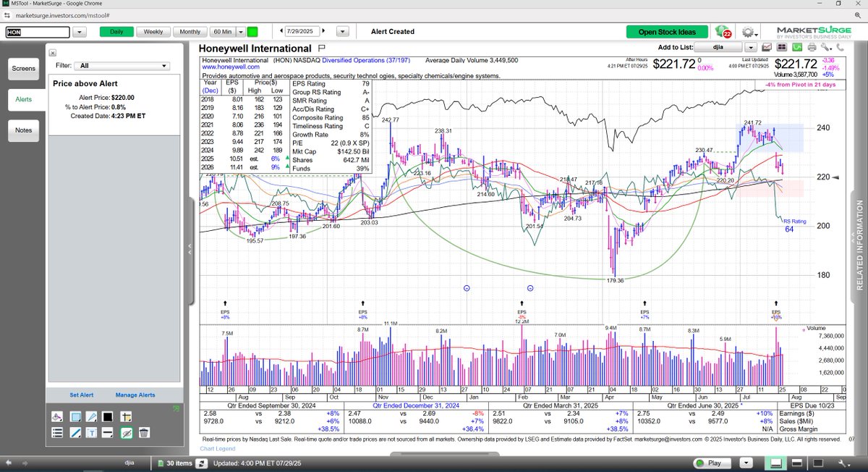Open the black color swatch tool
The image size is (868, 472).
pos(108,417)
